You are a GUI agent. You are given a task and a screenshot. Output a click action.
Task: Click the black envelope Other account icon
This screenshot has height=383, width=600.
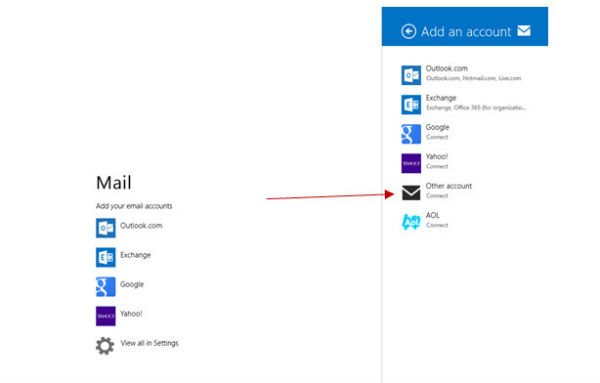coord(411,192)
